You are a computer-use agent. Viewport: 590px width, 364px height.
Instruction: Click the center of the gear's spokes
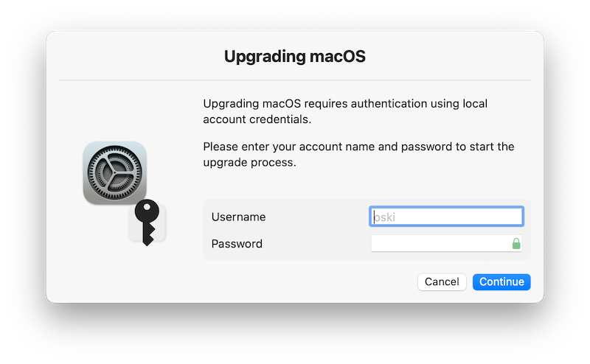click(114, 172)
